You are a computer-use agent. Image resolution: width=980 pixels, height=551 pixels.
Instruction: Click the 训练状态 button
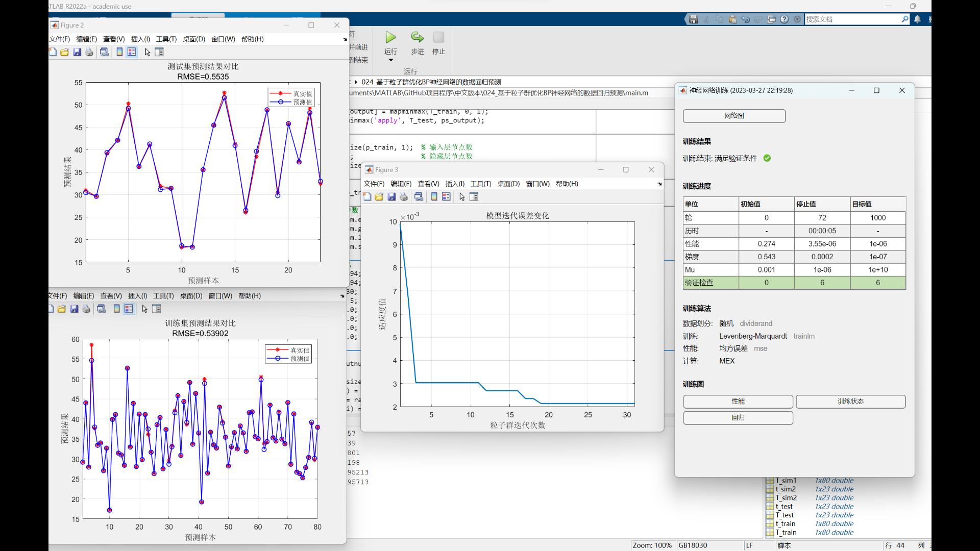[x=850, y=402]
